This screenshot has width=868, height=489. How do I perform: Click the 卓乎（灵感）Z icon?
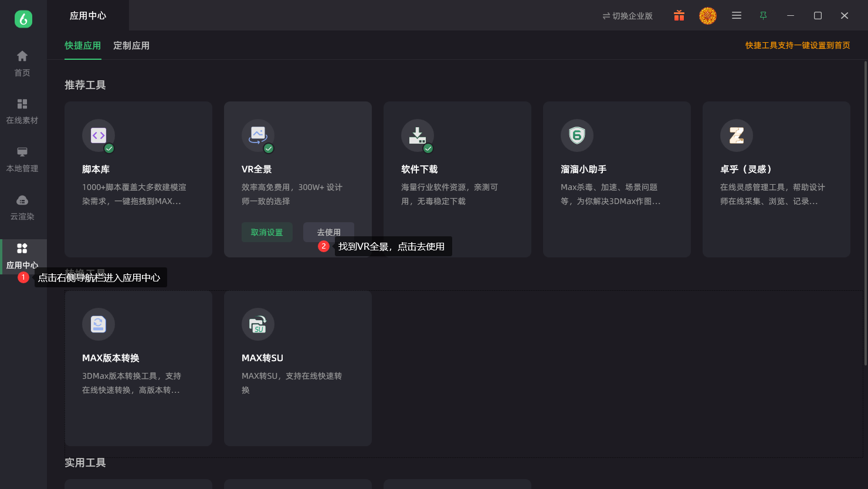[737, 135]
